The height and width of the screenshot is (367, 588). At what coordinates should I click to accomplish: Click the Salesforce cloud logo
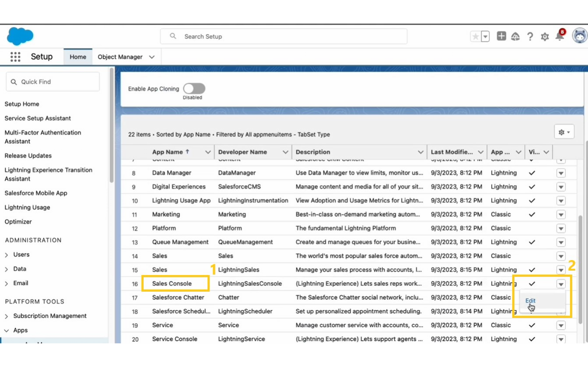click(x=20, y=36)
